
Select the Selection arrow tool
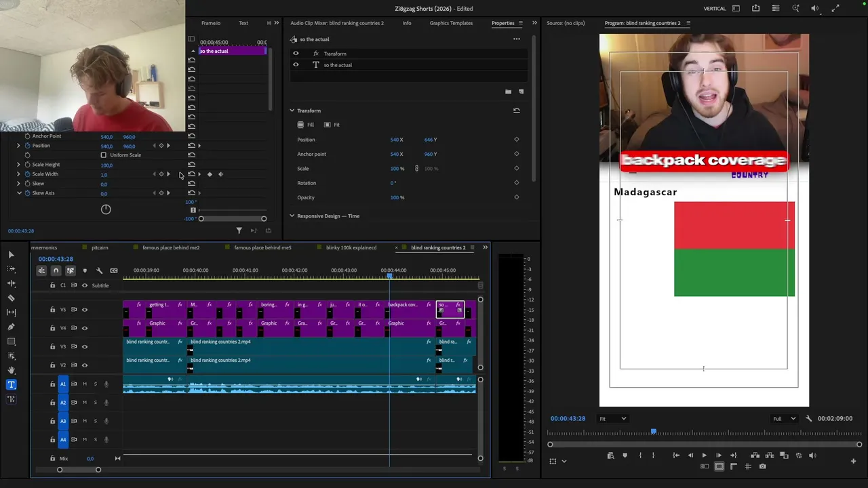tap(12, 254)
